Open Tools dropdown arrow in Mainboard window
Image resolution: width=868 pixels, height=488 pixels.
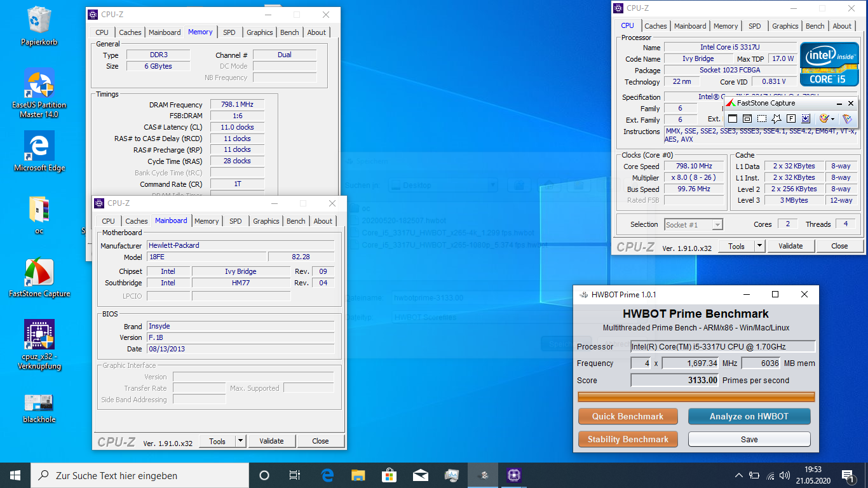click(x=240, y=441)
